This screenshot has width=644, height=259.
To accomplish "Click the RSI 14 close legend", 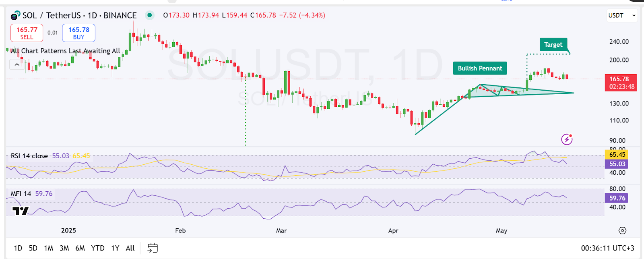I will 29,156.
